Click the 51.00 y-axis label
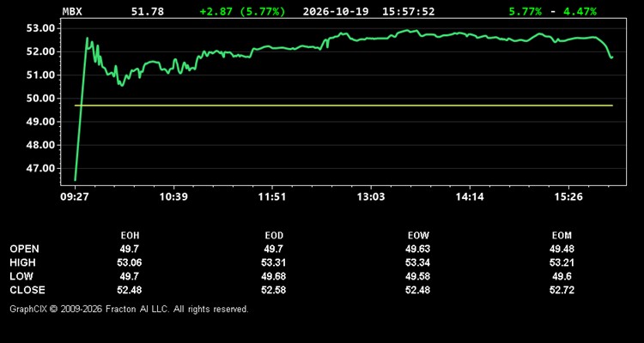 click(x=39, y=75)
